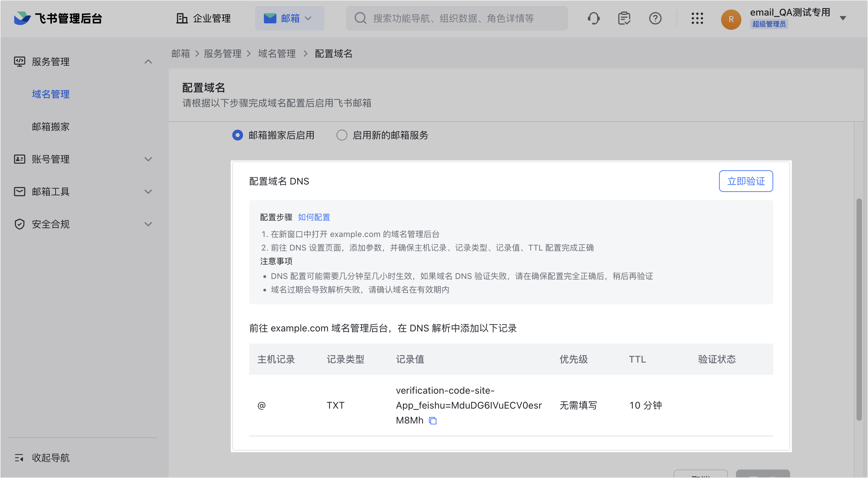Click the 10 分钟 TTL cell

(645, 405)
